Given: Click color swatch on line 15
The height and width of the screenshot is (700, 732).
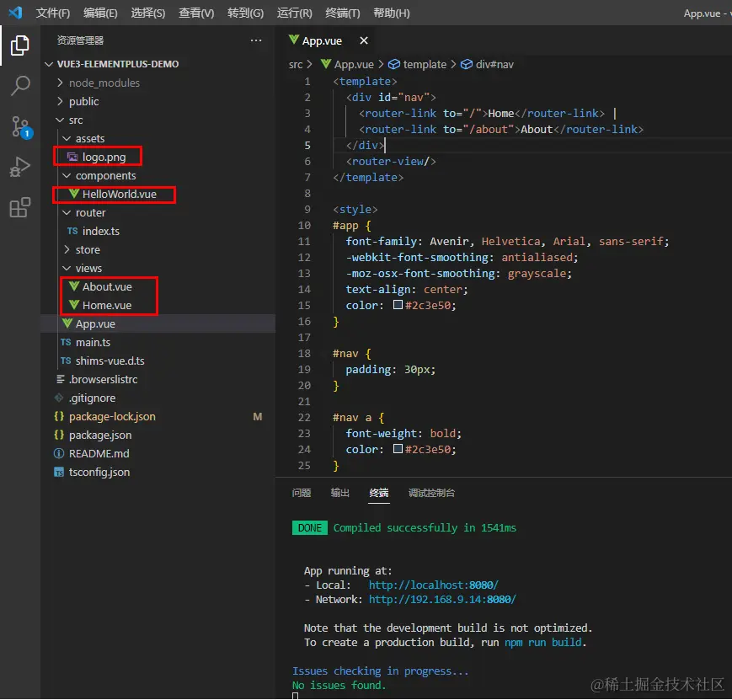Looking at the screenshot, I should pyautogui.click(x=398, y=305).
